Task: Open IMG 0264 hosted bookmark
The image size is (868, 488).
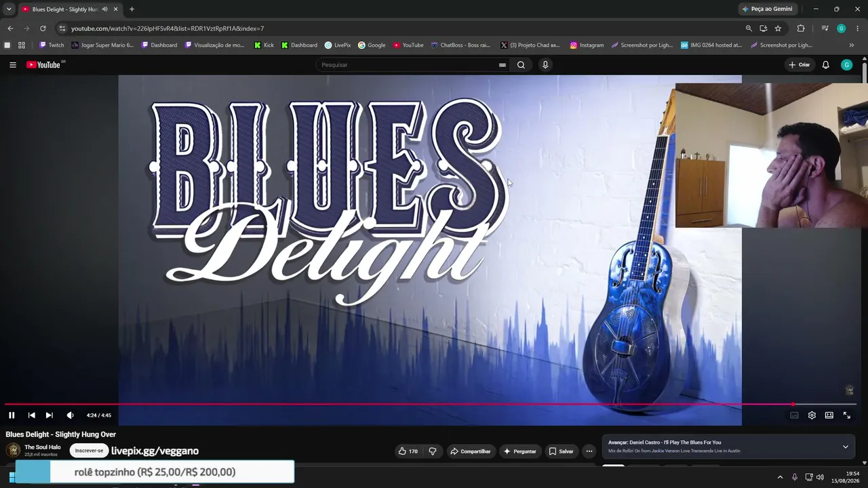Action: (711, 45)
